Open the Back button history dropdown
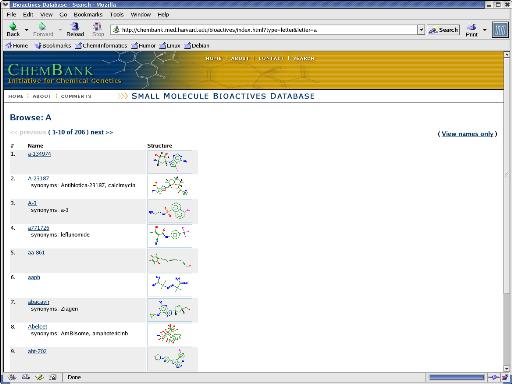The height and width of the screenshot is (384, 512). (26, 30)
